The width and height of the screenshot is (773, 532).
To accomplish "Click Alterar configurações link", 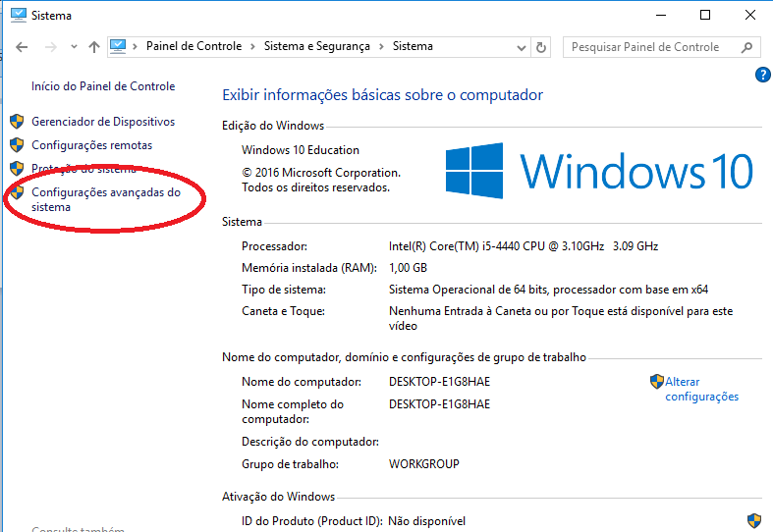I will (702, 389).
